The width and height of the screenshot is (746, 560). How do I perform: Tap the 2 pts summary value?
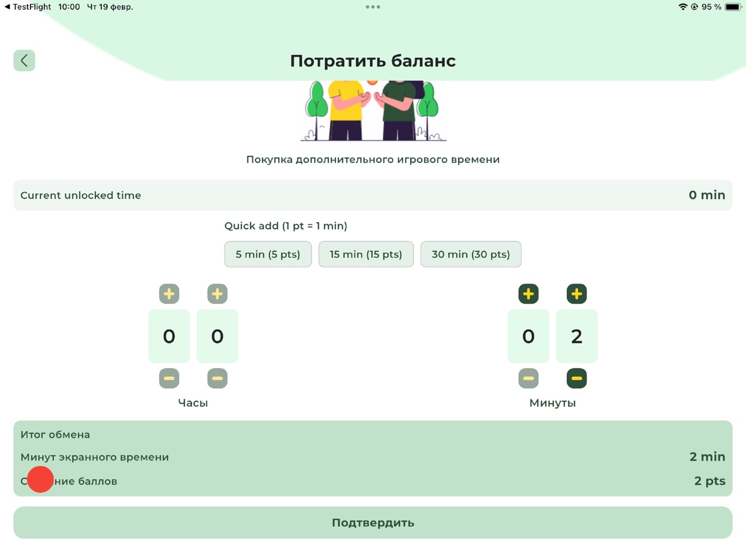[710, 481]
